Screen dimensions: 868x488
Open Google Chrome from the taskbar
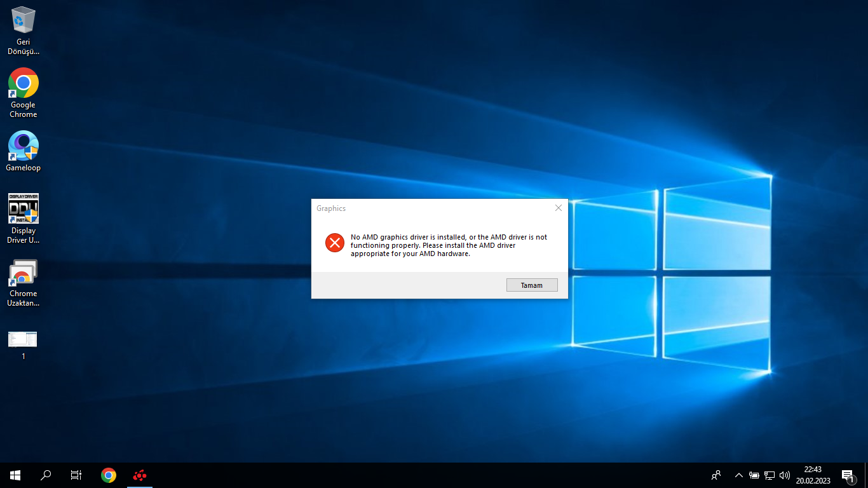(109, 475)
